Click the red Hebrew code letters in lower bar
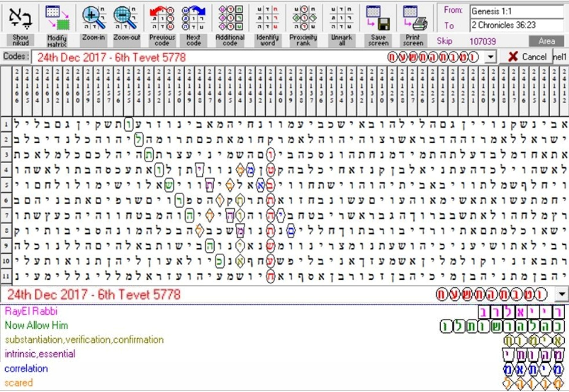This screenshot has width=569, height=392. coord(491,295)
